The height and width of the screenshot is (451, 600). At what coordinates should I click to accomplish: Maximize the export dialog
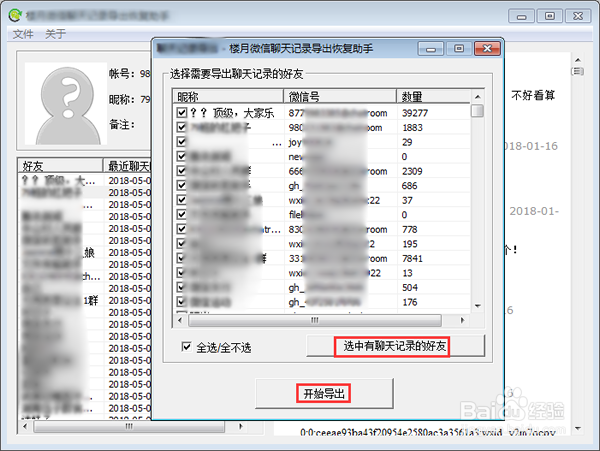point(459,49)
